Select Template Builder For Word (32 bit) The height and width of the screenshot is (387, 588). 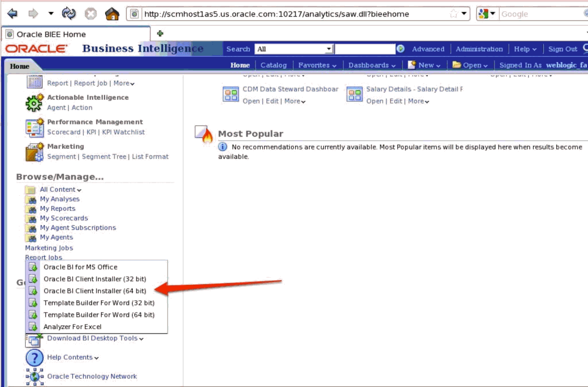point(96,303)
